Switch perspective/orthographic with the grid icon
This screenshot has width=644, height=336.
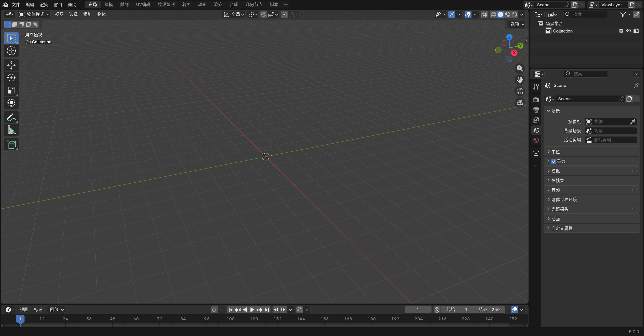click(520, 102)
